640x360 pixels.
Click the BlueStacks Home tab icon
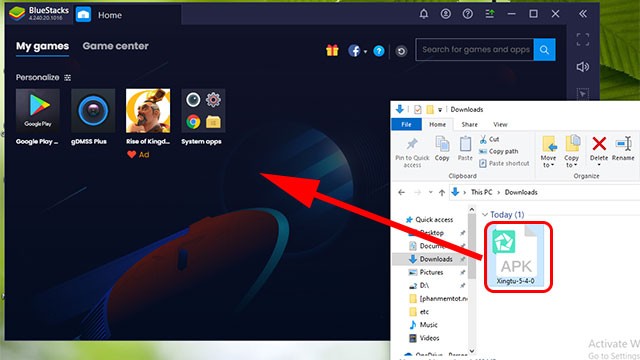pos(83,15)
